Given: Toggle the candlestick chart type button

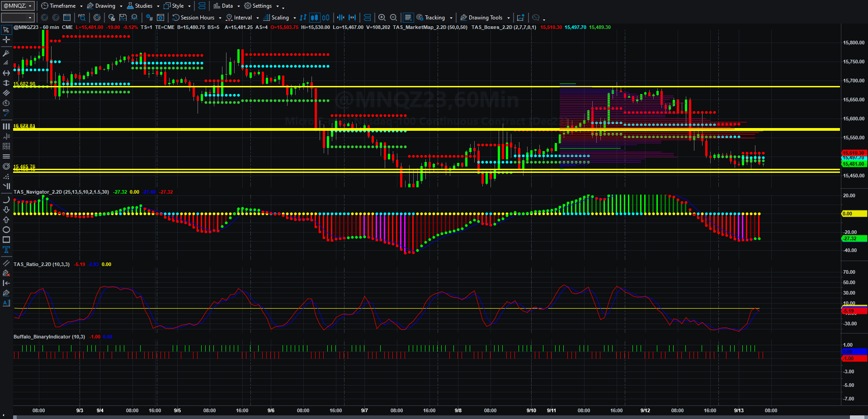Looking at the screenshot, I should (x=314, y=18).
